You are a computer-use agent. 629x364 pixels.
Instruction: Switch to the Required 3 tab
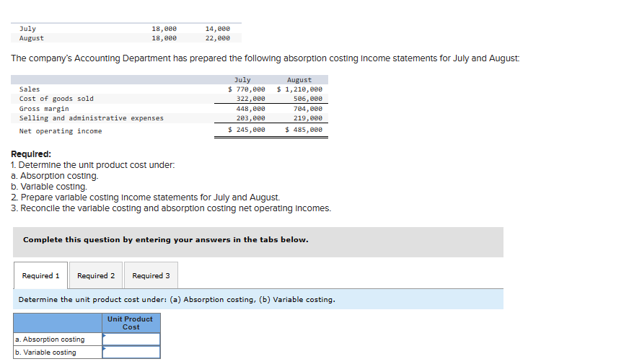point(151,275)
